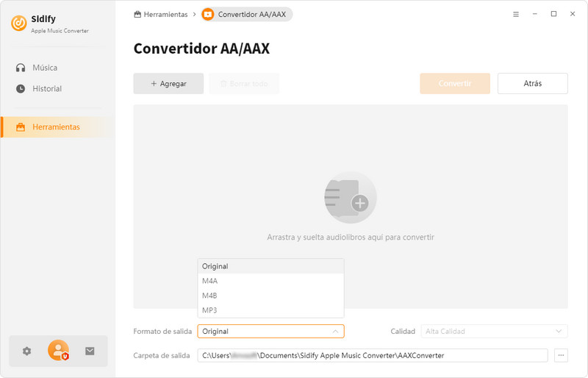This screenshot has width=588, height=378.
Task: Go to Herramientas breadcrumb
Action: click(x=161, y=14)
